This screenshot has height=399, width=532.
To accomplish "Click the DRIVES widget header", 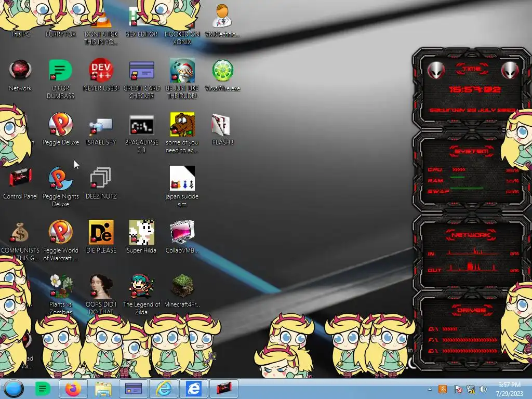I will 472,310.
